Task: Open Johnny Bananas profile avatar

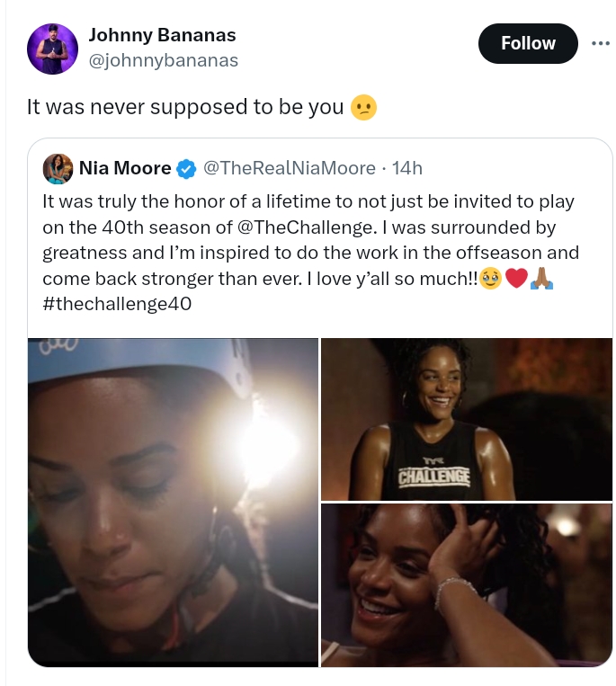Action: coord(52,49)
